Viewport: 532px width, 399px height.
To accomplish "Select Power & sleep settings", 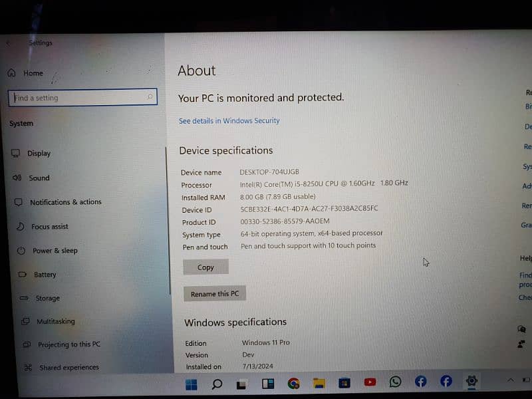I will (55, 251).
